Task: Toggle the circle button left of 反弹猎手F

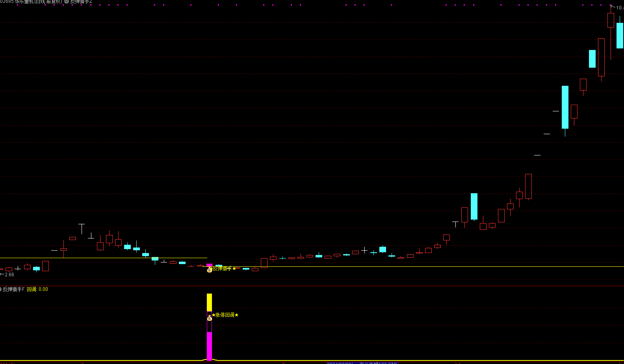Action: coord(1,289)
